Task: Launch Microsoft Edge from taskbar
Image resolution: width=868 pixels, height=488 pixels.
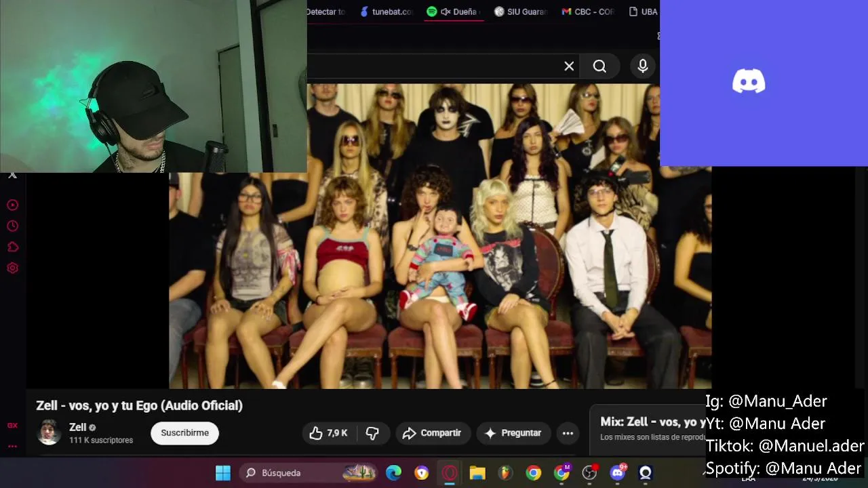Action: coord(393,472)
